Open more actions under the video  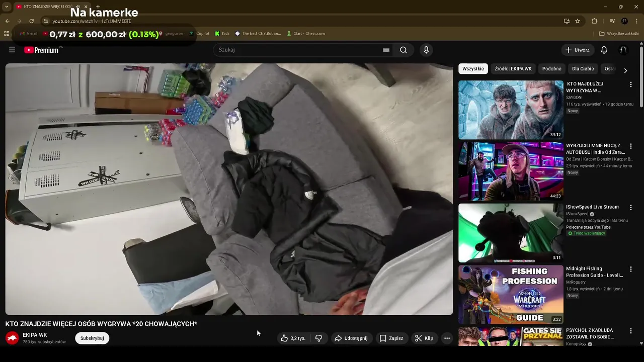click(447, 338)
